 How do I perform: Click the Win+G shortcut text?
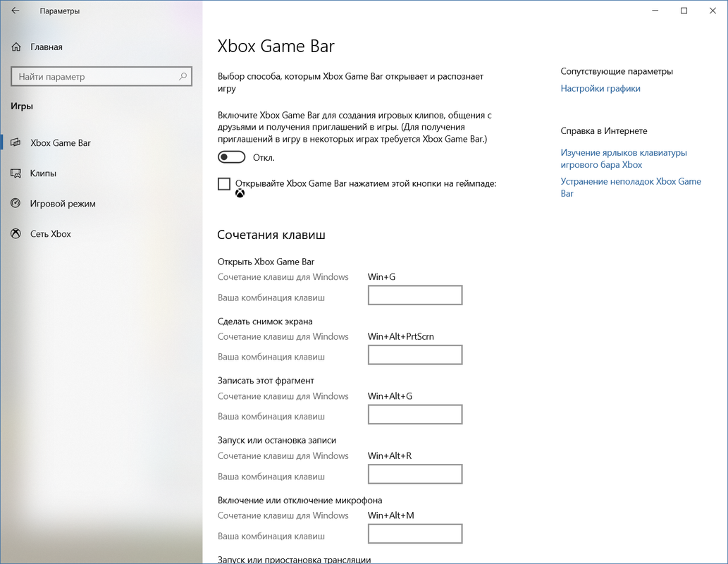[x=381, y=277]
